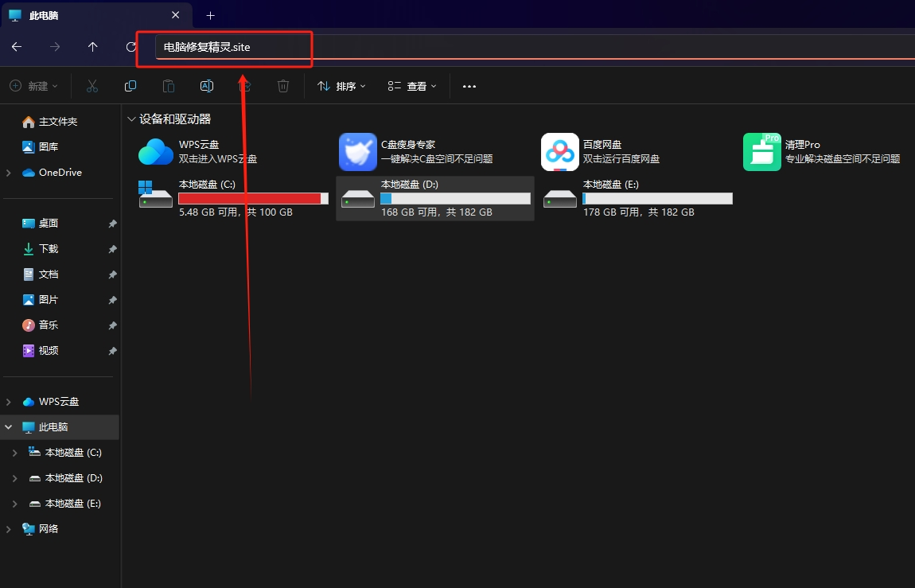Click the Share icon next to Delete
915x588 pixels.
point(244,86)
